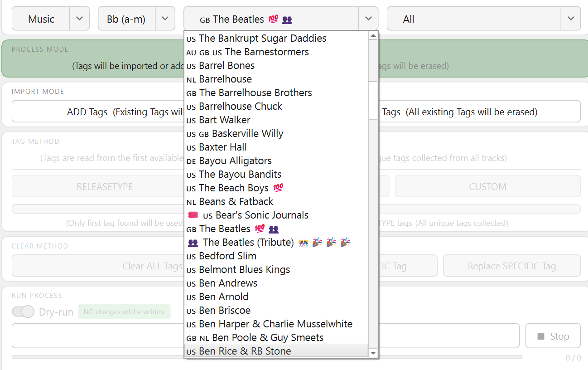Open the All filter dropdown

coord(570,19)
